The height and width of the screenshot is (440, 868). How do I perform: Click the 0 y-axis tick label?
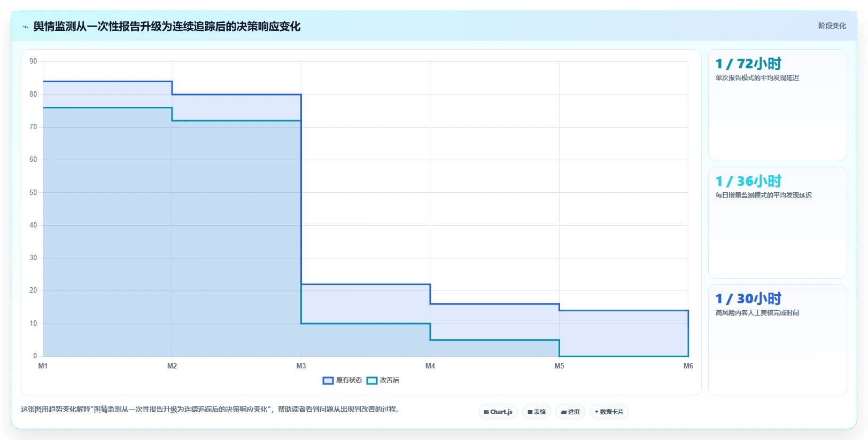pos(35,356)
